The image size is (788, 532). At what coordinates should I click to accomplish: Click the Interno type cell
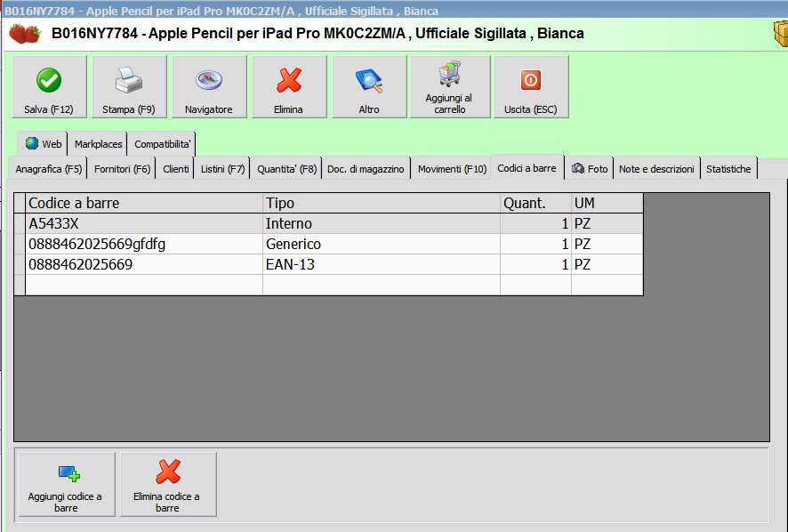coord(382,224)
